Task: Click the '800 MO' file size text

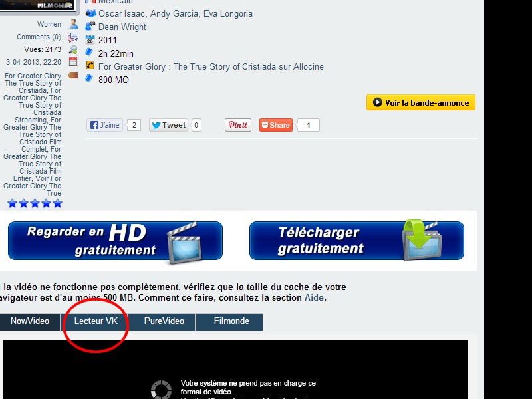Action: pyautogui.click(x=114, y=80)
